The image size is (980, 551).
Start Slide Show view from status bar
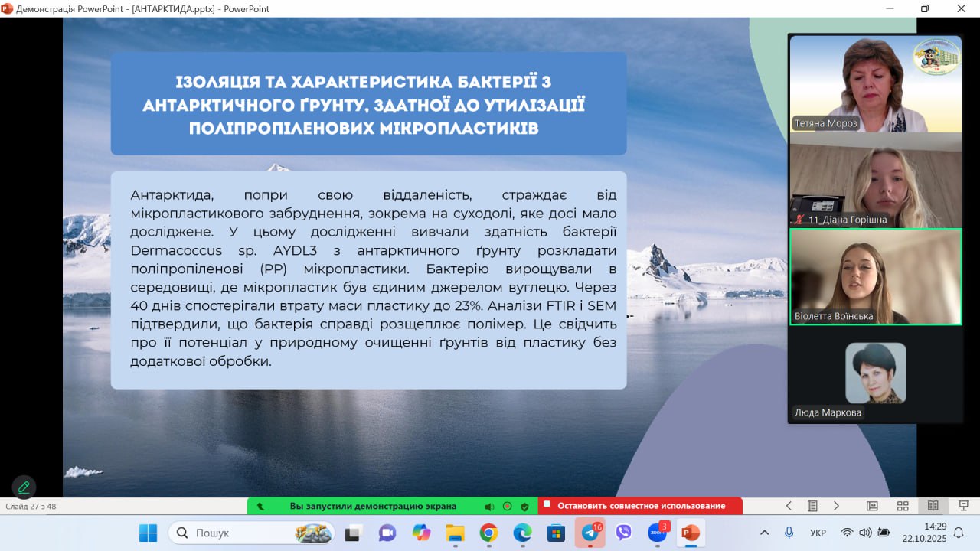pyautogui.click(x=963, y=506)
